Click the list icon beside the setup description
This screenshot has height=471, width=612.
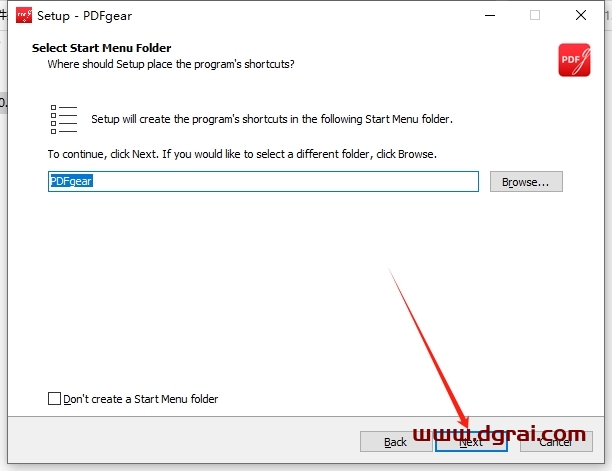tap(63, 118)
